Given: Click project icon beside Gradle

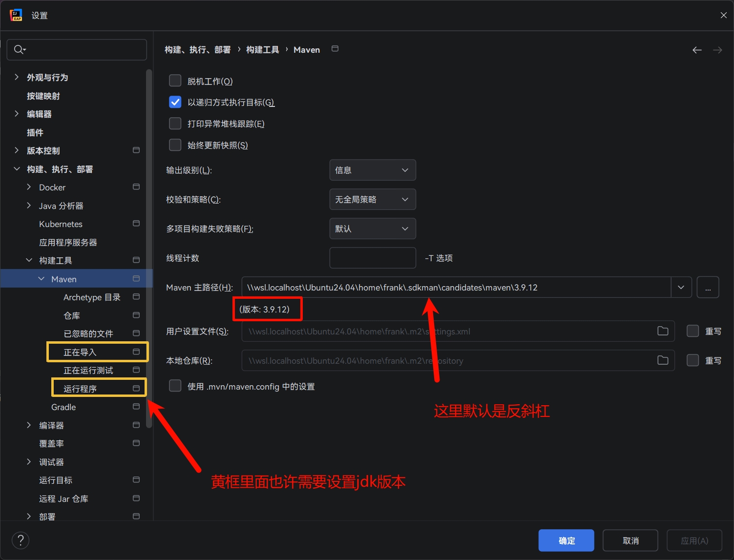Looking at the screenshot, I should [x=136, y=407].
